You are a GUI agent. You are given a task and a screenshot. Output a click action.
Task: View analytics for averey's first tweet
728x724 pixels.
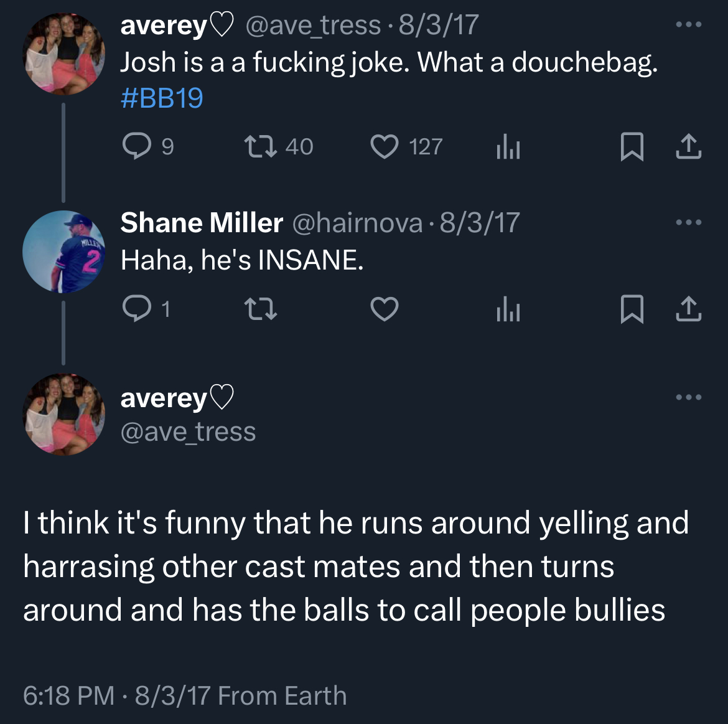tap(508, 147)
